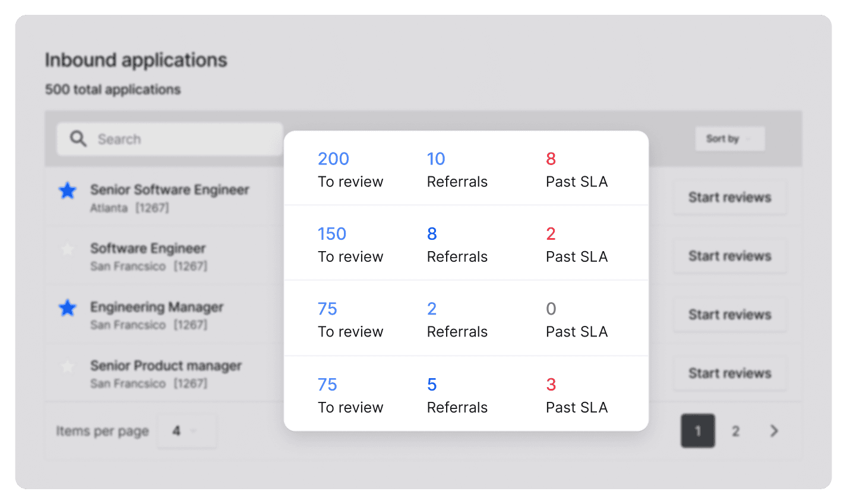Open the 200 To review count
The image size is (847, 504).
[x=334, y=159]
